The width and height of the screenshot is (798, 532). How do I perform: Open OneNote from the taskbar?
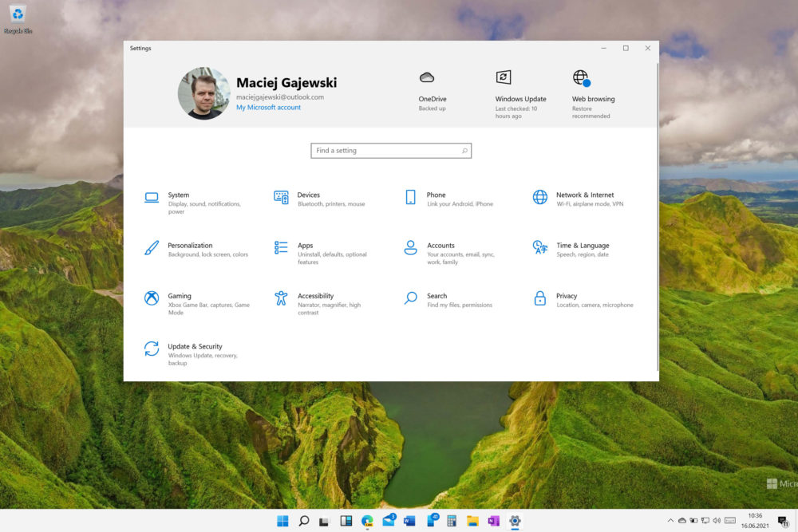[493, 521]
